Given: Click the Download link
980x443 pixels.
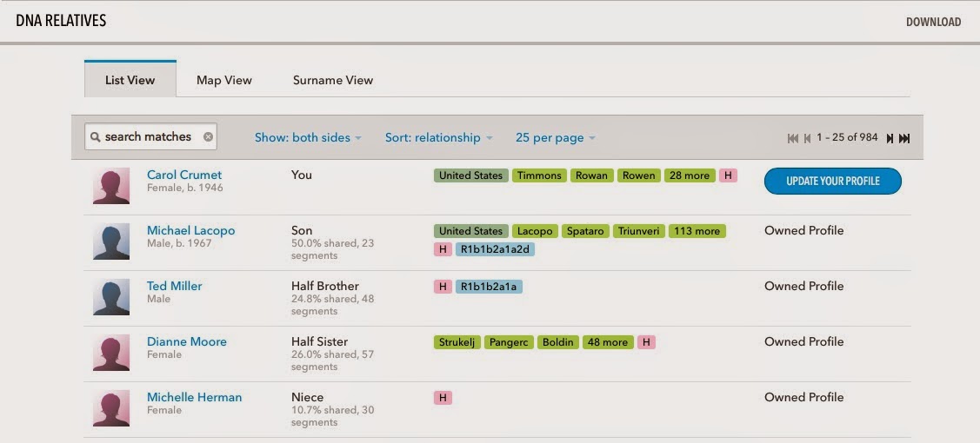Looking at the screenshot, I should [x=933, y=22].
